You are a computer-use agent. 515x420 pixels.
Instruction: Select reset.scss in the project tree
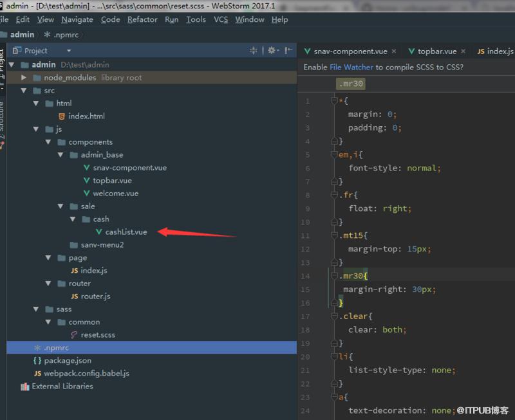[x=98, y=335]
